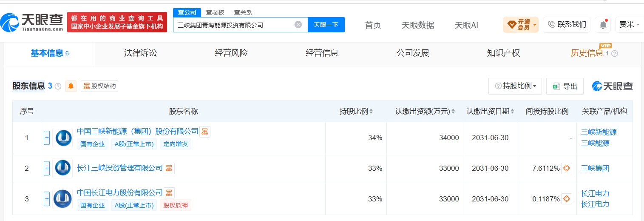Click 导出 export button
Viewport: 644px width, 221px height.
coord(565,86)
